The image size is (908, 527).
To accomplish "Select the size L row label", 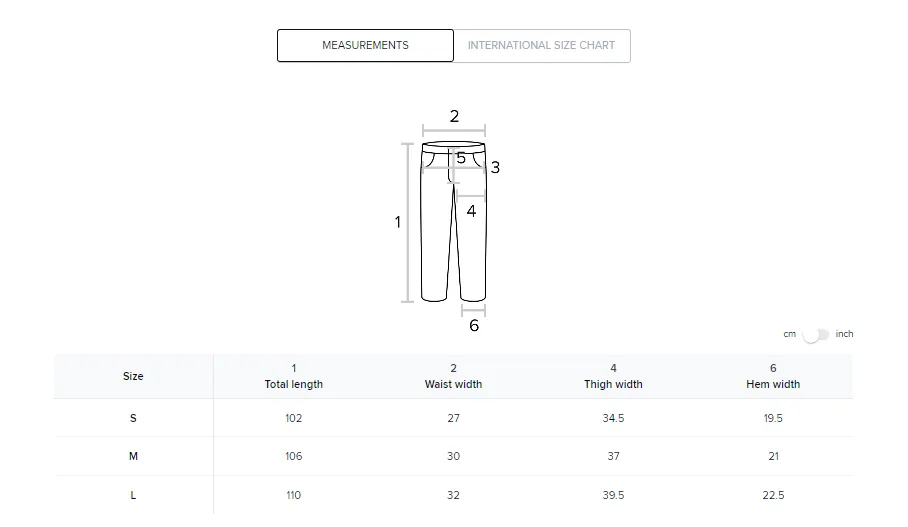I will 133,495.
